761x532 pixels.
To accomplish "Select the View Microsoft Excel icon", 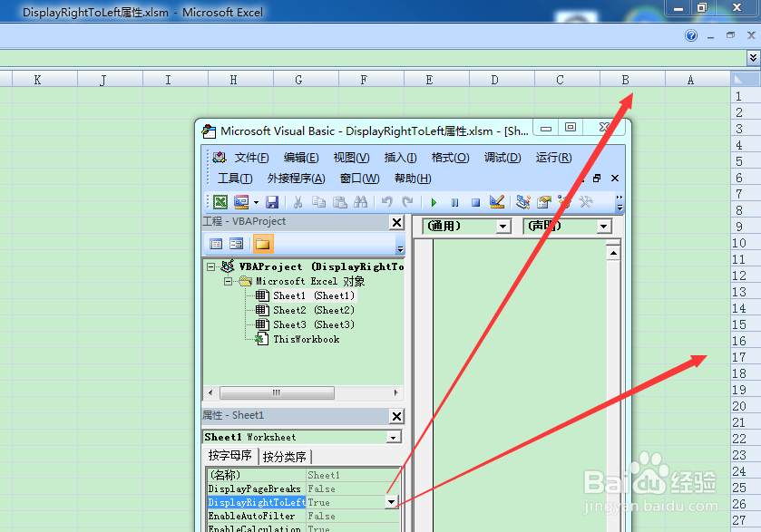I will pyautogui.click(x=220, y=201).
